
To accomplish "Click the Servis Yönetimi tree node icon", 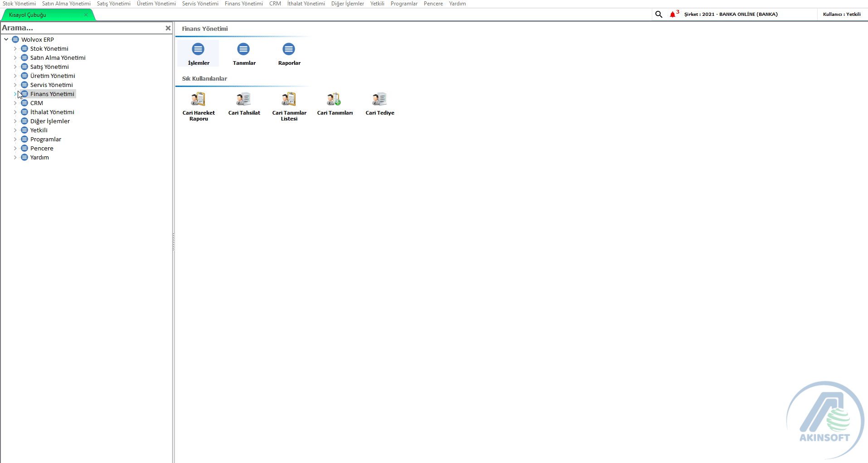I will coord(24,85).
